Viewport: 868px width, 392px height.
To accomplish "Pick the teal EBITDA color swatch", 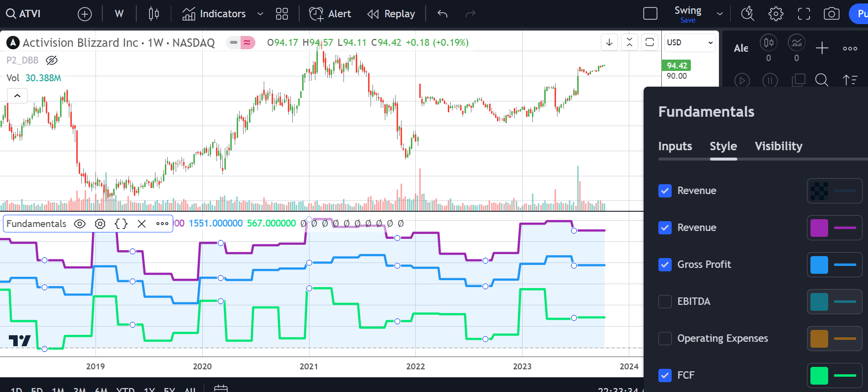I will (x=819, y=302).
